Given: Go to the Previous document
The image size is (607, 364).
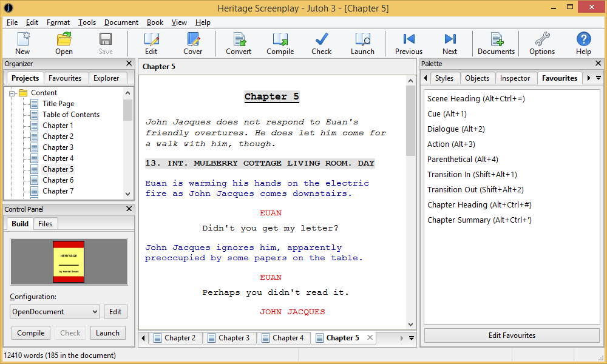Looking at the screenshot, I should tap(409, 43).
